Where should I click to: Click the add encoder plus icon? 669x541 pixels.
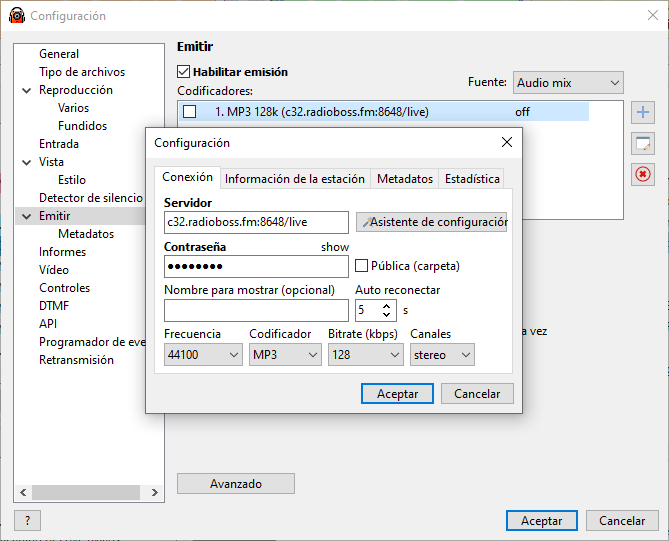click(643, 113)
